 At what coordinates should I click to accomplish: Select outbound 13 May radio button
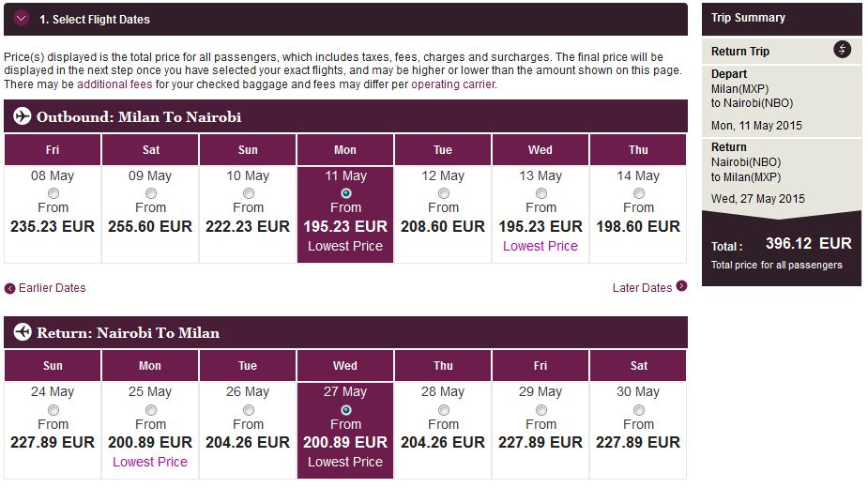point(541,193)
